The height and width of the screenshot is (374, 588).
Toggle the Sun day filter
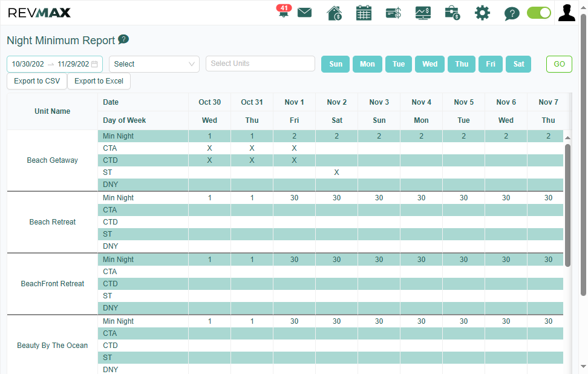(336, 64)
